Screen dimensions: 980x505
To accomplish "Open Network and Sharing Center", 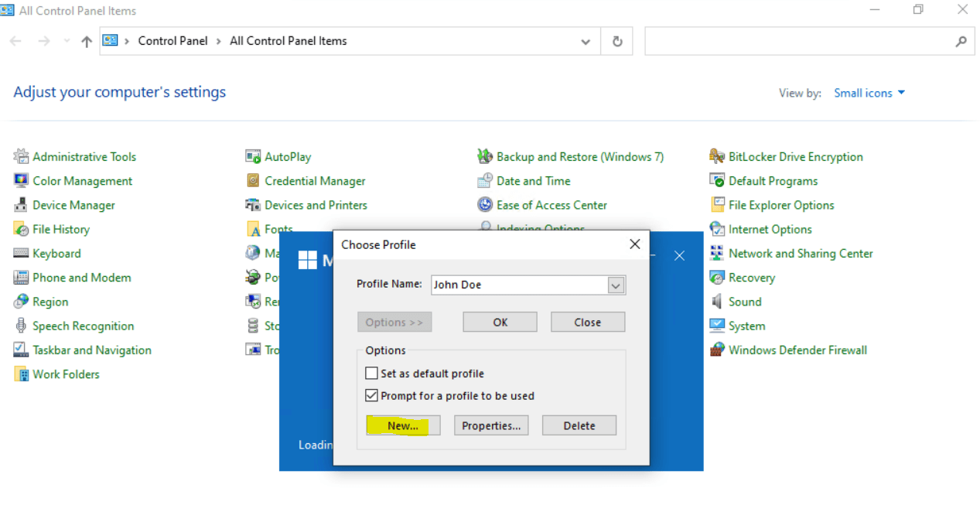I will coord(800,253).
